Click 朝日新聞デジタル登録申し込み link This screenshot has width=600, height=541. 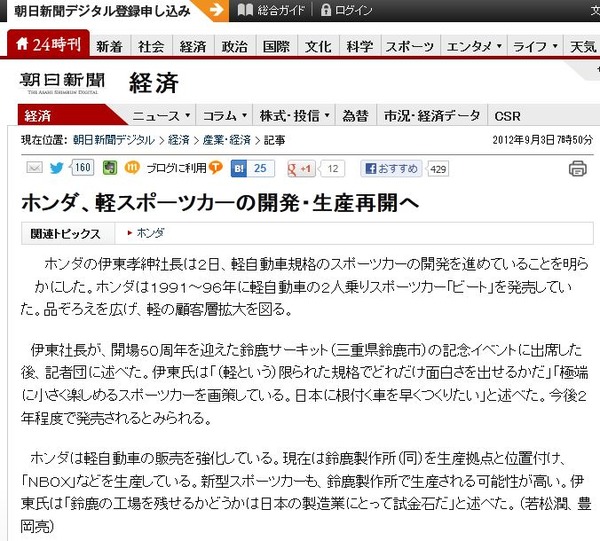(x=102, y=11)
